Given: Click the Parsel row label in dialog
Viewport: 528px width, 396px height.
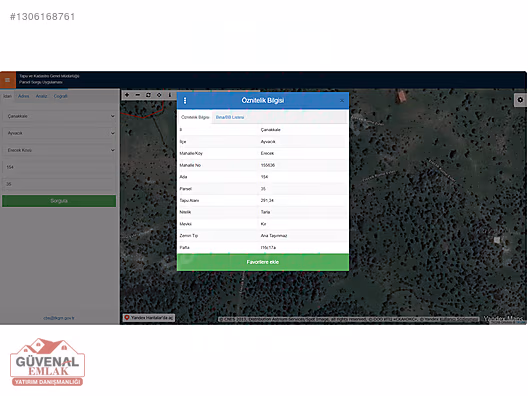Looking at the screenshot, I should click(x=186, y=189).
